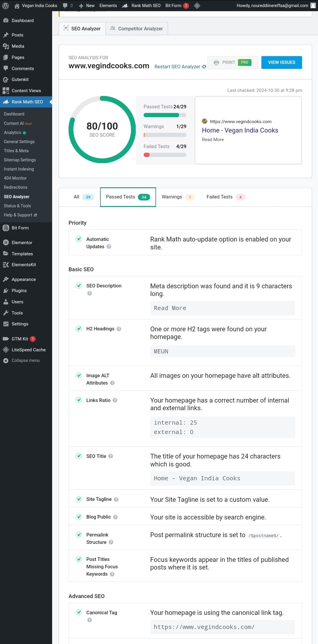318x644 pixels.
Task: Open Elements in the admin bar
Action: pyautogui.click(x=108, y=6)
